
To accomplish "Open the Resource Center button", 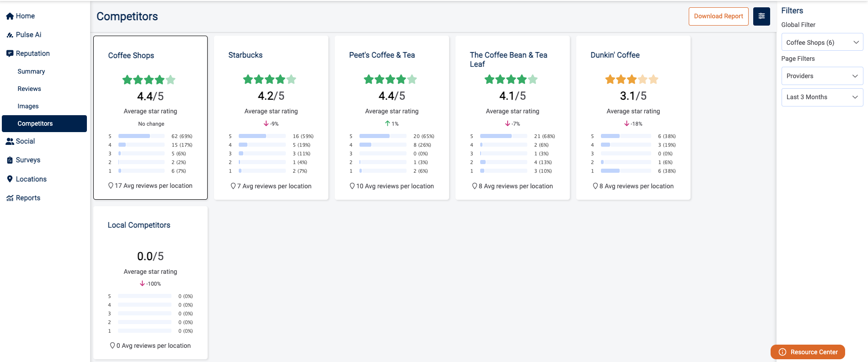I will point(808,352).
